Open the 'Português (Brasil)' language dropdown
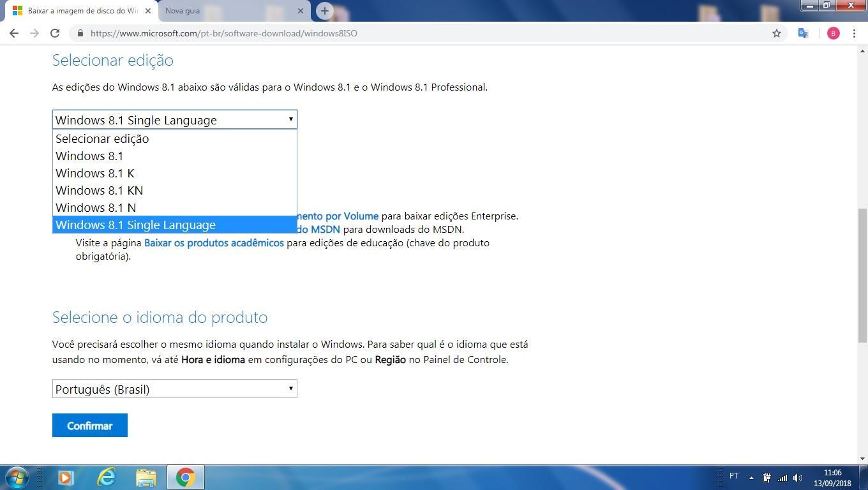The height and width of the screenshot is (490, 868). click(x=174, y=389)
